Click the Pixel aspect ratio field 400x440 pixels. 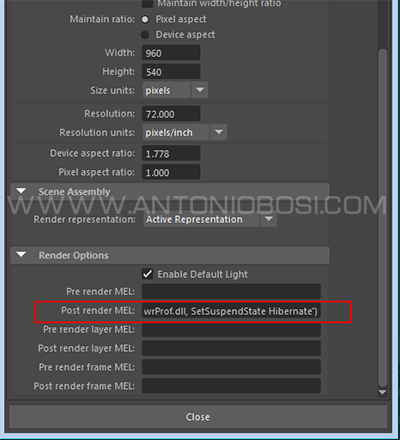click(171, 172)
